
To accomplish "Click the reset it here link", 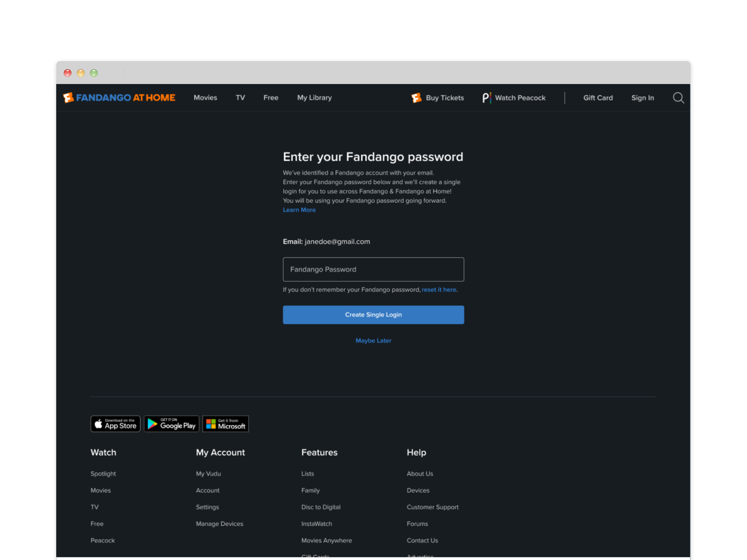I will pyautogui.click(x=439, y=290).
